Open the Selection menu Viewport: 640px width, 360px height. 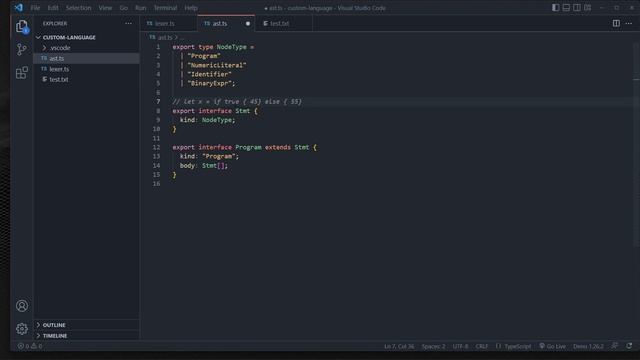pos(79,8)
